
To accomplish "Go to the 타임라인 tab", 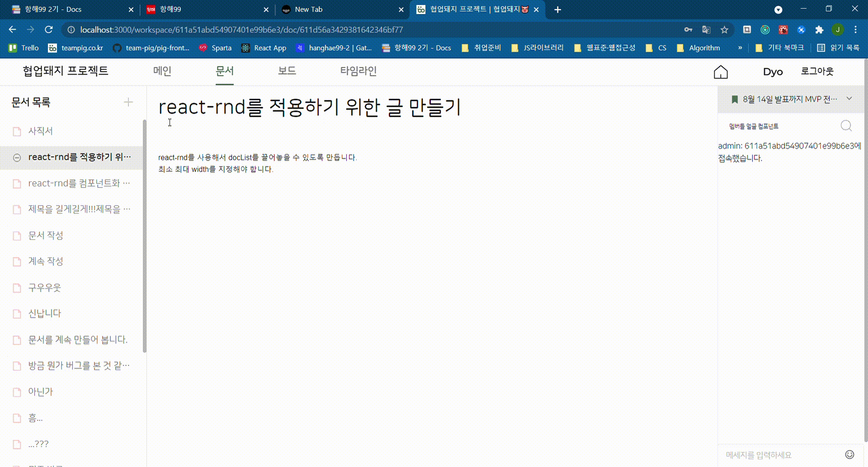I will pos(359,71).
